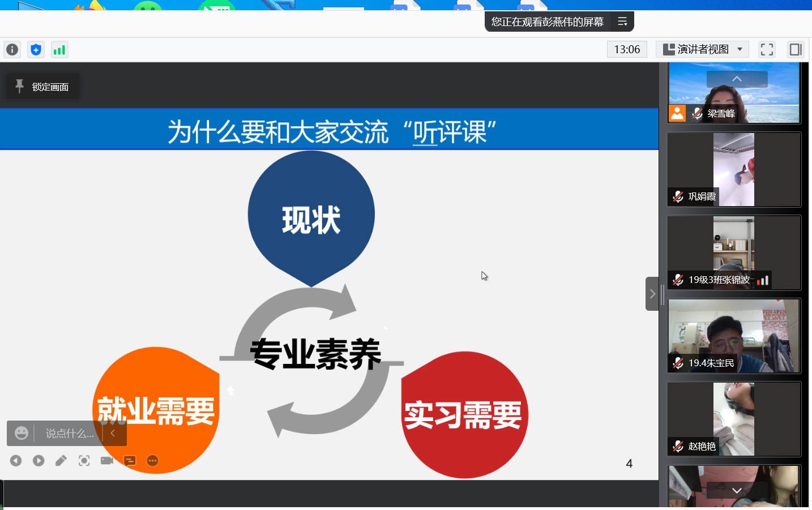Select the pencil annotation tool
The height and width of the screenshot is (510, 812).
click(x=61, y=461)
